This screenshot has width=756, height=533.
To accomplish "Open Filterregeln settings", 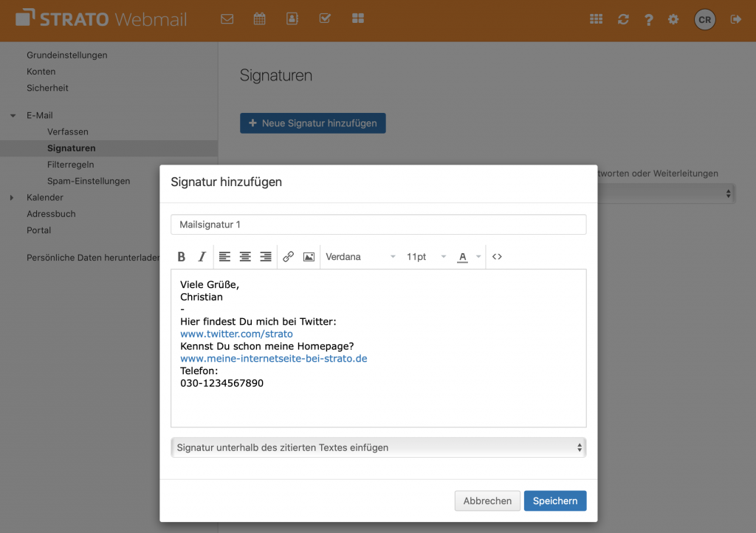I will tap(70, 165).
